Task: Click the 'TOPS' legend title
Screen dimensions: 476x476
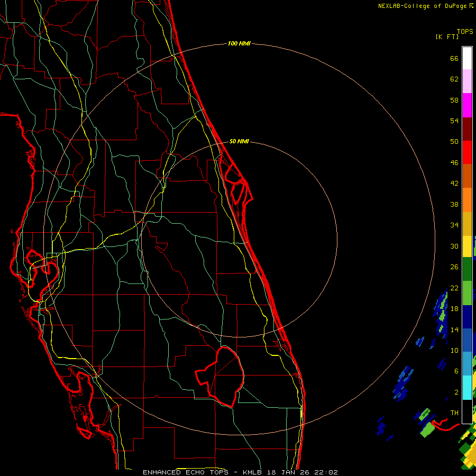Action: click(465, 31)
